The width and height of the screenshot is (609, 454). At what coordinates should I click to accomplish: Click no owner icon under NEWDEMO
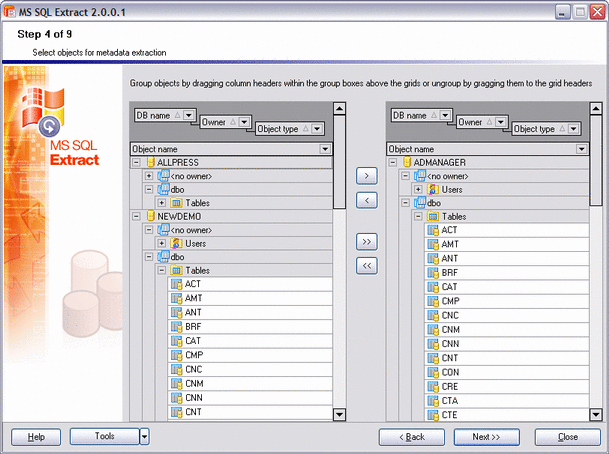coord(164,230)
